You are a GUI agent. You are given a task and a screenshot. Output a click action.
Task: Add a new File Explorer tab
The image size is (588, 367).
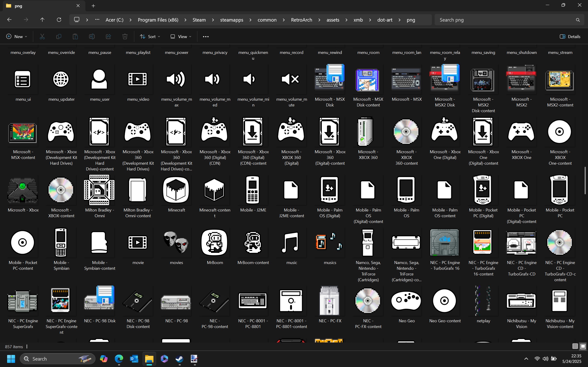click(x=93, y=6)
